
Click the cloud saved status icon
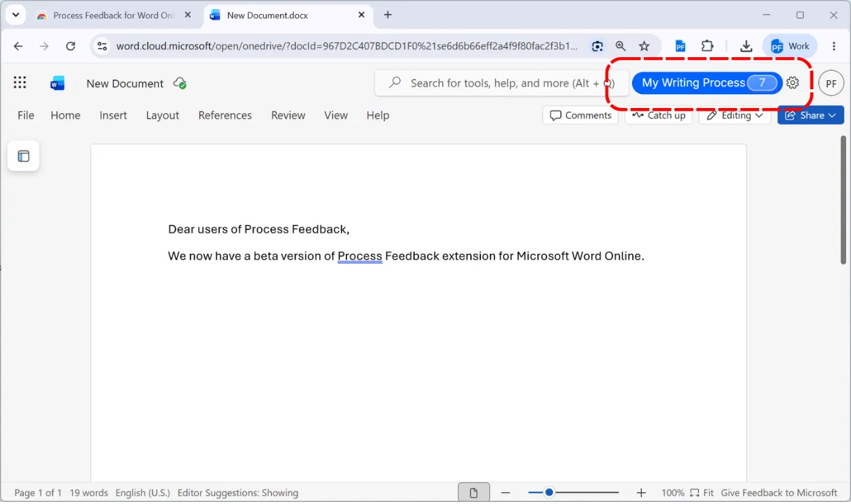(x=180, y=83)
